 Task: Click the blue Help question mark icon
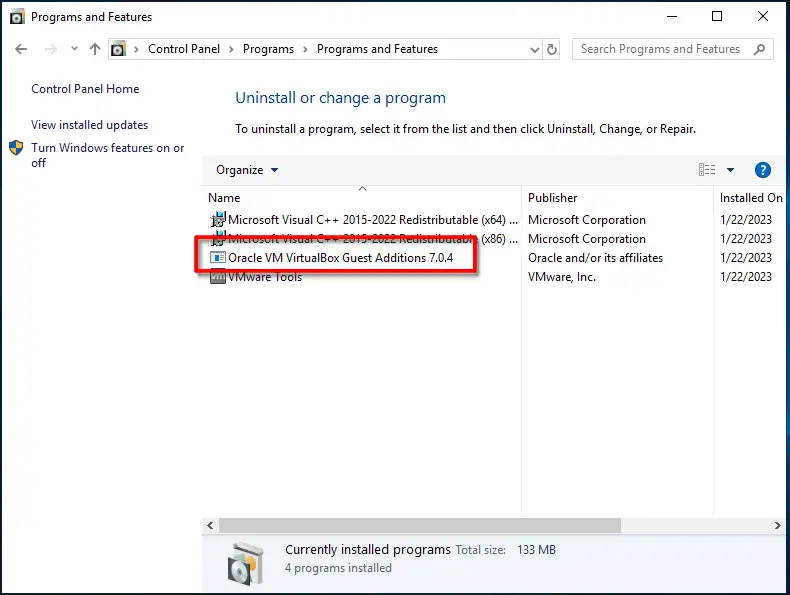coord(763,170)
